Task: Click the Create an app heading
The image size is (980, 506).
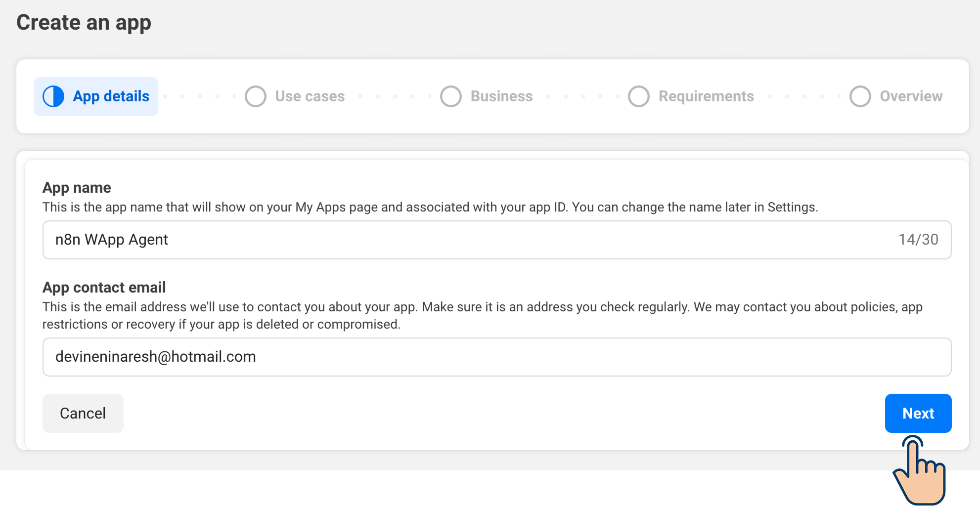Action: pyautogui.click(x=84, y=23)
